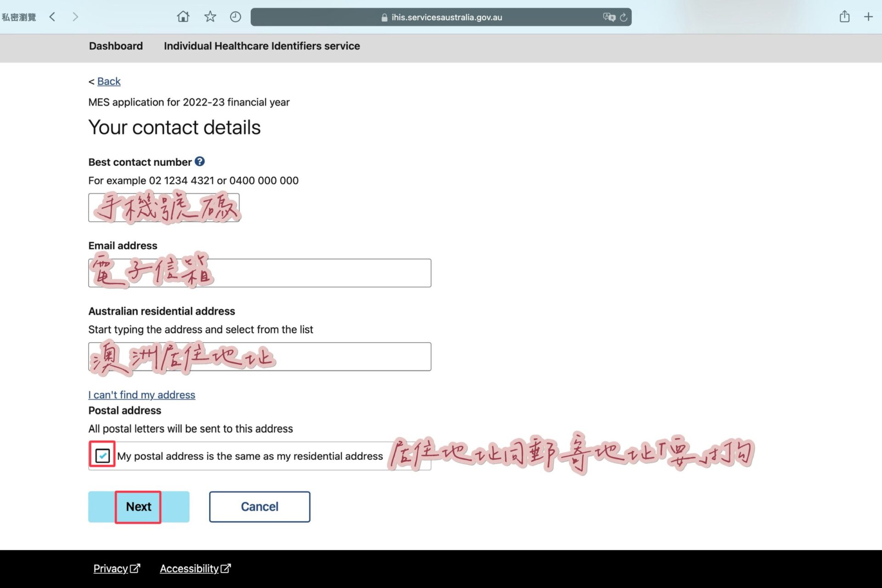This screenshot has height=588, width=882.
Task: Click the browser forward arrow
Action: 75,17
